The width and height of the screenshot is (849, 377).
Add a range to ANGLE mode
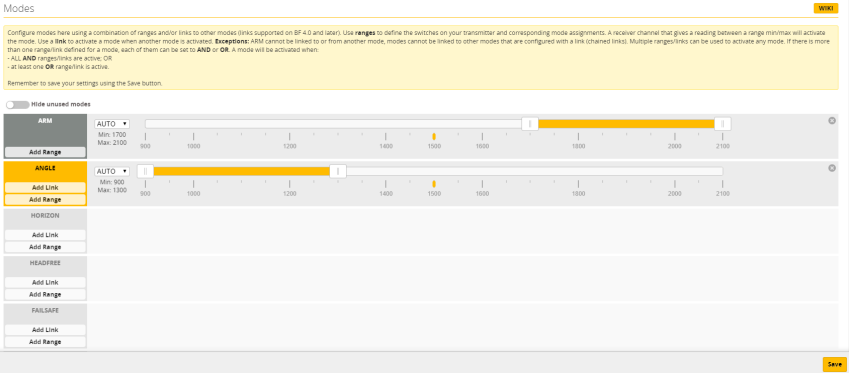pyautogui.click(x=45, y=199)
